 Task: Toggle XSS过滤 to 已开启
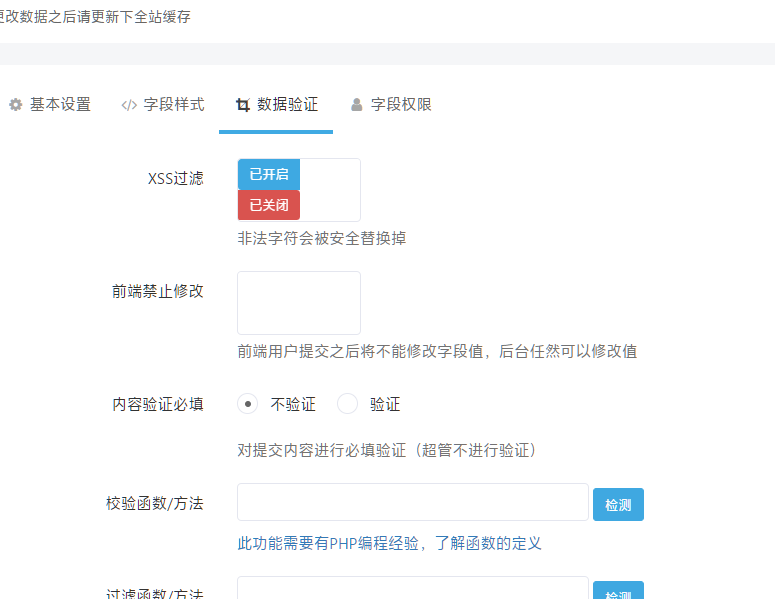pos(269,174)
